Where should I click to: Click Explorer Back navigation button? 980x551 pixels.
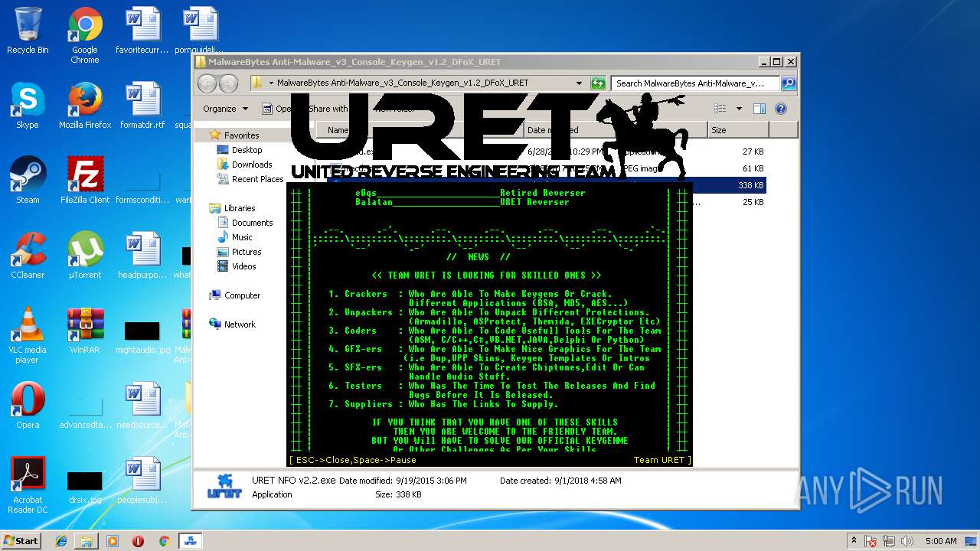207,83
